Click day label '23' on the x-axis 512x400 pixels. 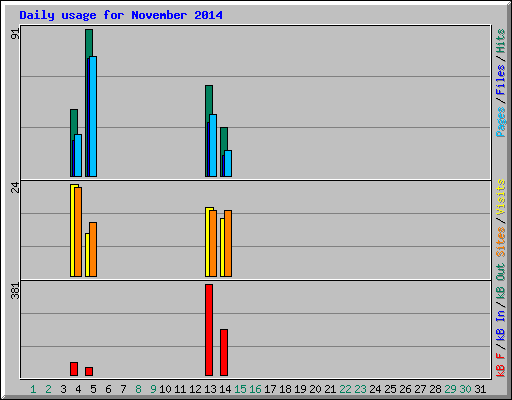(x=360, y=389)
